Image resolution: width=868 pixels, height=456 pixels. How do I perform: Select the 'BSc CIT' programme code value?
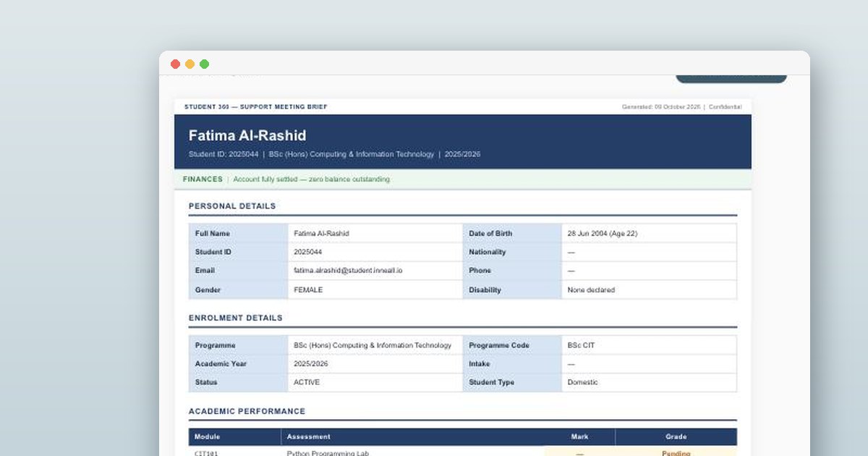[x=581, y=345]
